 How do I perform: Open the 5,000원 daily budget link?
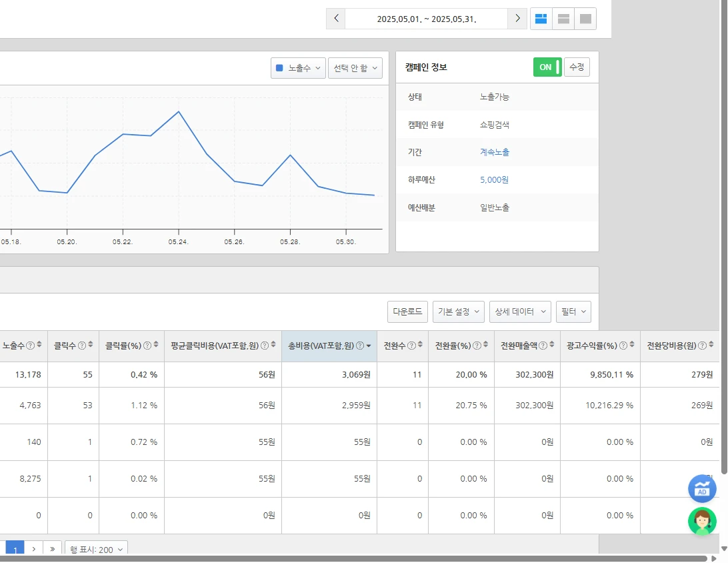(x=494, y=180)
